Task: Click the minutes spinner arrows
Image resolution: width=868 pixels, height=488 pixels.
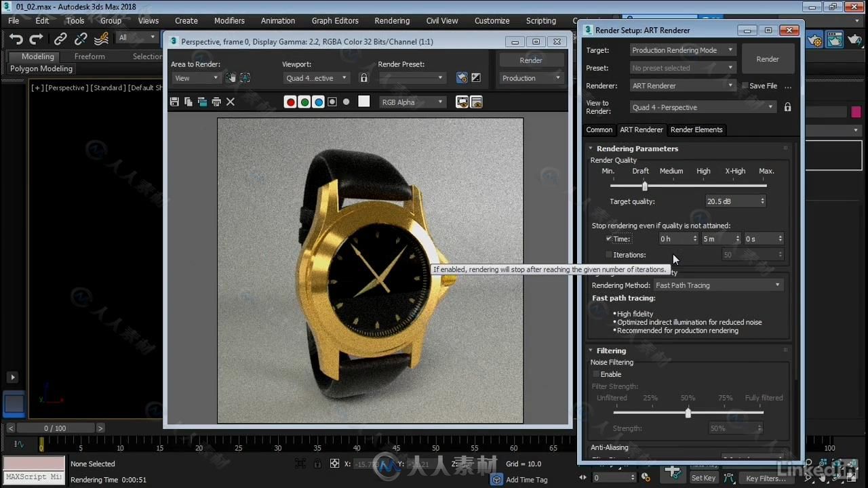Action: pyautogui.click(x=738, y=239)
